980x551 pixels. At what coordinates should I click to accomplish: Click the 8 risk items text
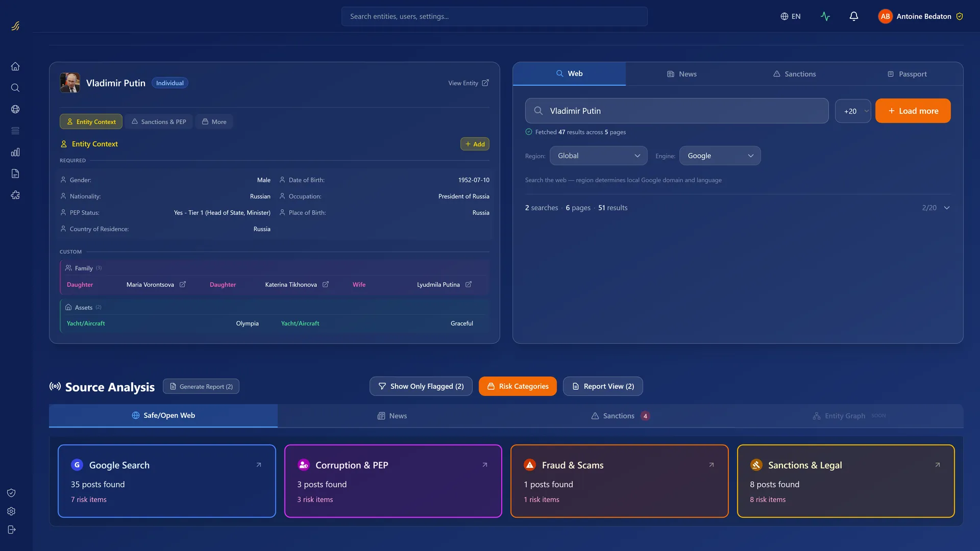pos(768,499)
